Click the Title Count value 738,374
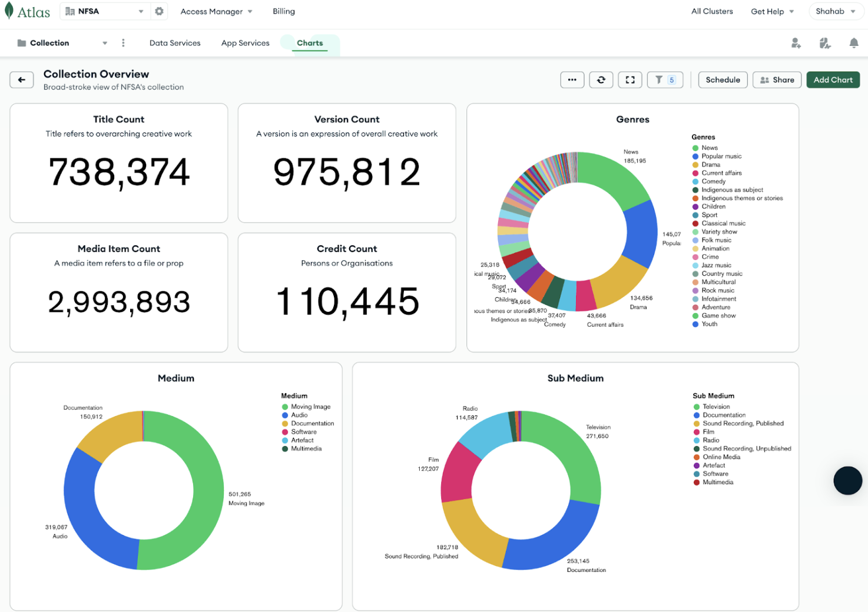This screenshot has height=612, width=868. pyautogui.click(x=119, y=173)
